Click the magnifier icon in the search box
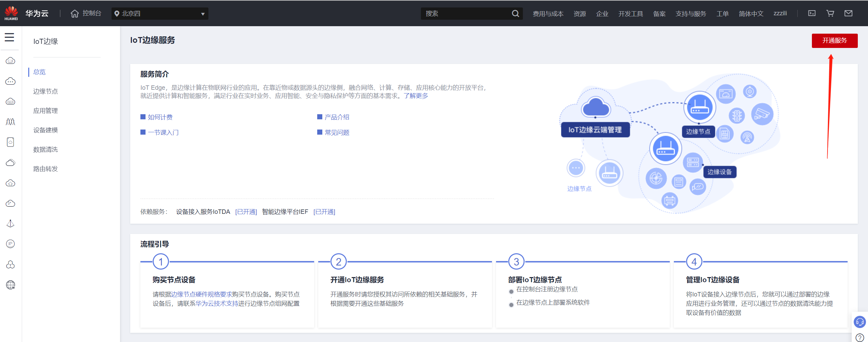Image resolution: width=868 pixels, height=342 pixels. click(x=515, y=14)
